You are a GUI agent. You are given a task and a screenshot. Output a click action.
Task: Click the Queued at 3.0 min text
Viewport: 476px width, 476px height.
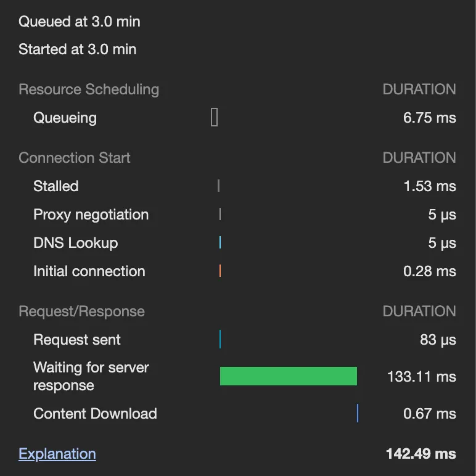(80, 22)
